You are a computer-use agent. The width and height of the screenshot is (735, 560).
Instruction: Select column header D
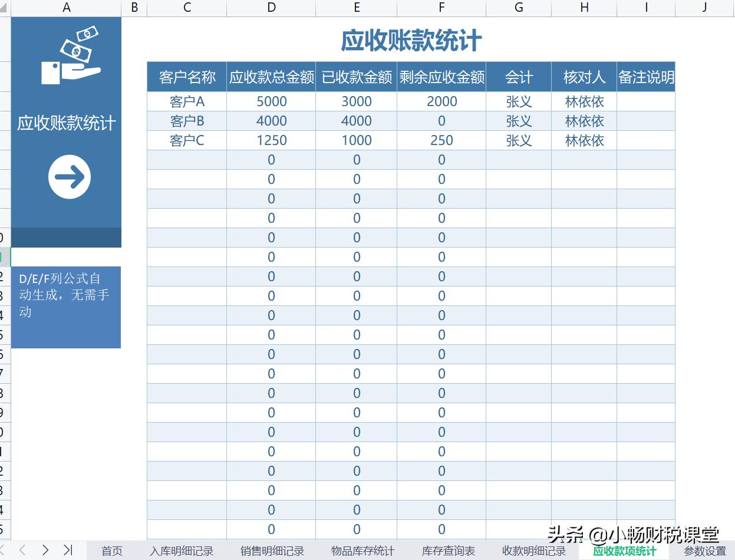point(271,8)
